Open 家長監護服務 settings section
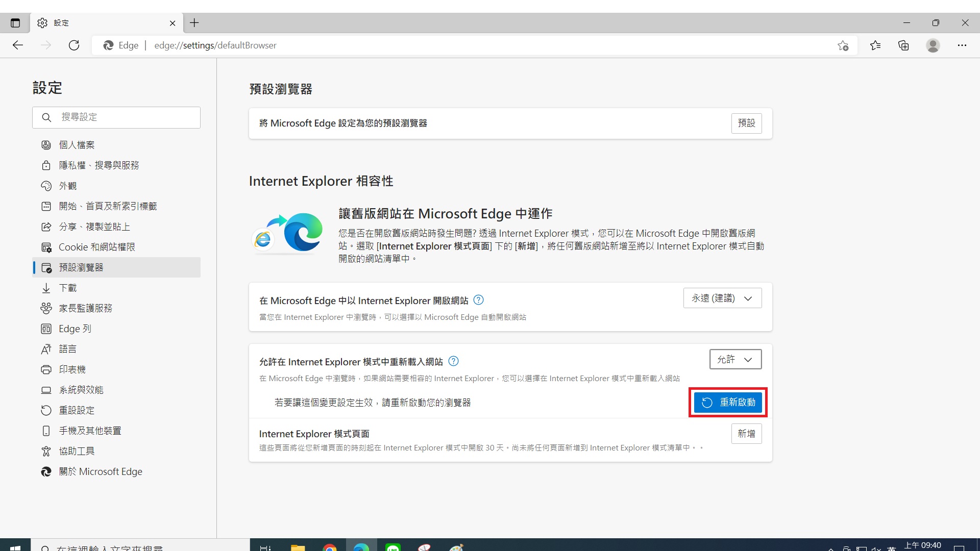 coord(116,308)
